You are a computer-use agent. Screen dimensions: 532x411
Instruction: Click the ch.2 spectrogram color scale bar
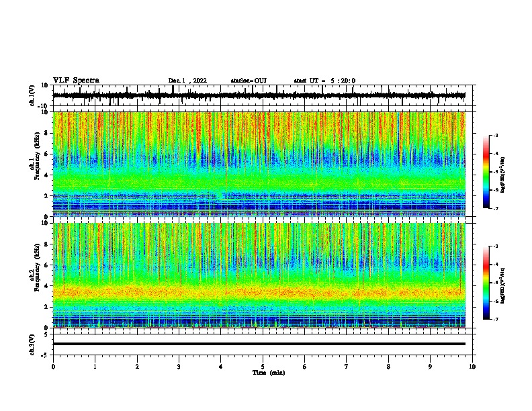(x=486, y=283)
